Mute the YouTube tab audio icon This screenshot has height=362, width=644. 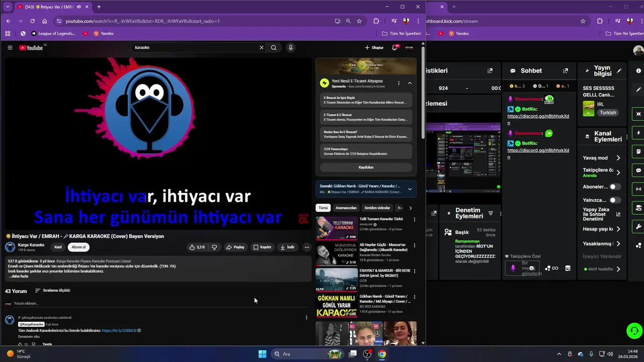tap(79, 7)
